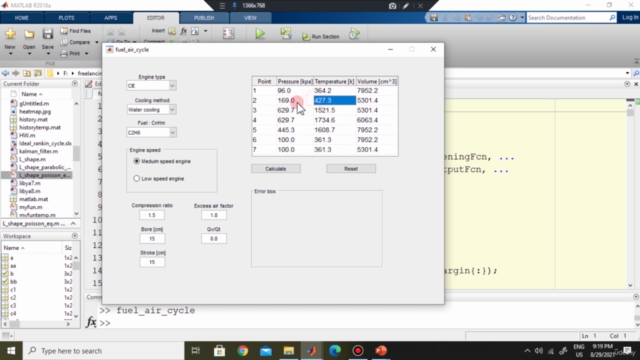
Task: Click the Calculate button
Action: coord(276,169)
